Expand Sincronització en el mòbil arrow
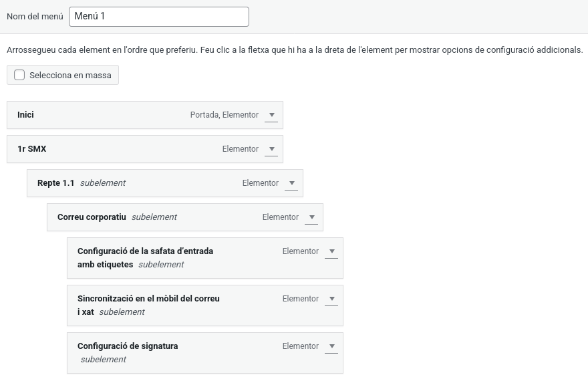Viewport: 588px width, 375px height. [x=331, y=299]
